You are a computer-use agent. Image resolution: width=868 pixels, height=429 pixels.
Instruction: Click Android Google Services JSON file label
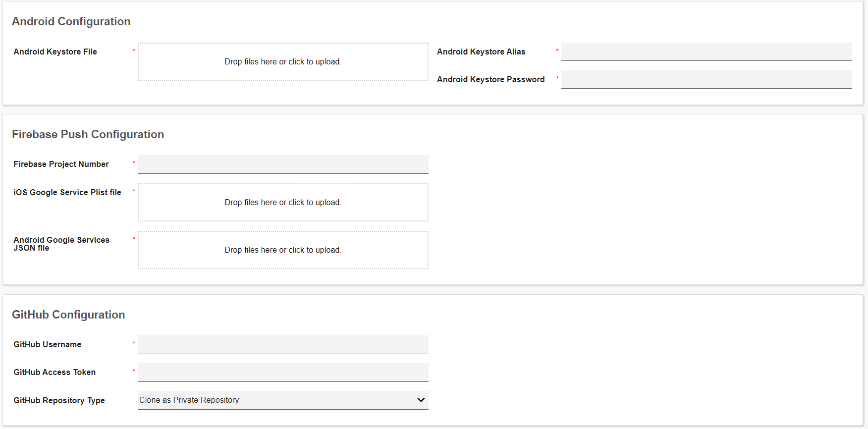(x=61, y=244)
